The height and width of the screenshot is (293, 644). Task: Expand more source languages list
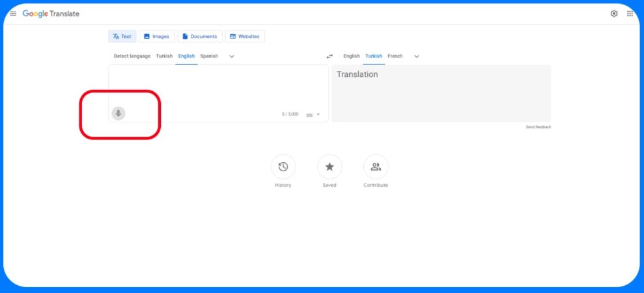click(x=232, y=56)
